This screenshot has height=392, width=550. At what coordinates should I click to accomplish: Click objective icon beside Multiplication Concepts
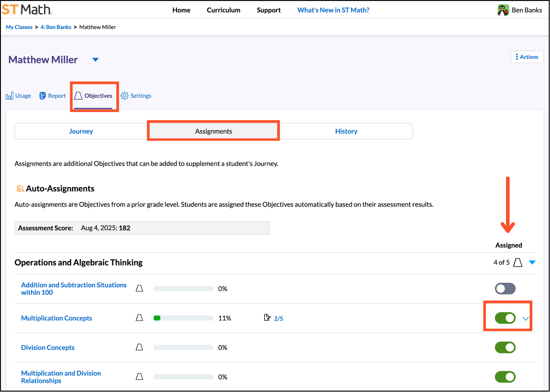pyautogui.click(x=139, y=318)
